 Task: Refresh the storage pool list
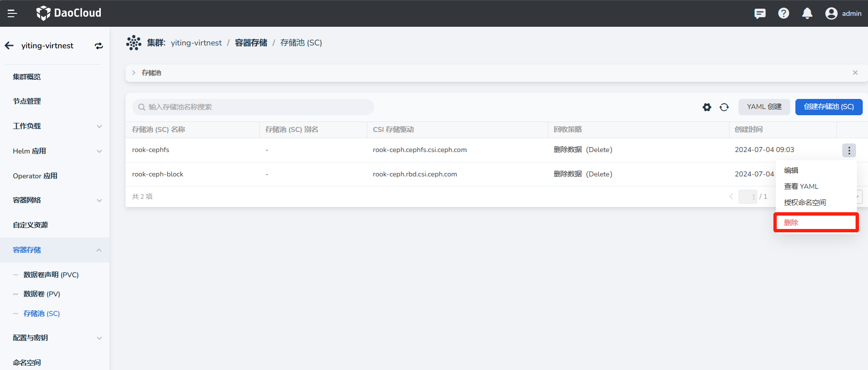724,107
